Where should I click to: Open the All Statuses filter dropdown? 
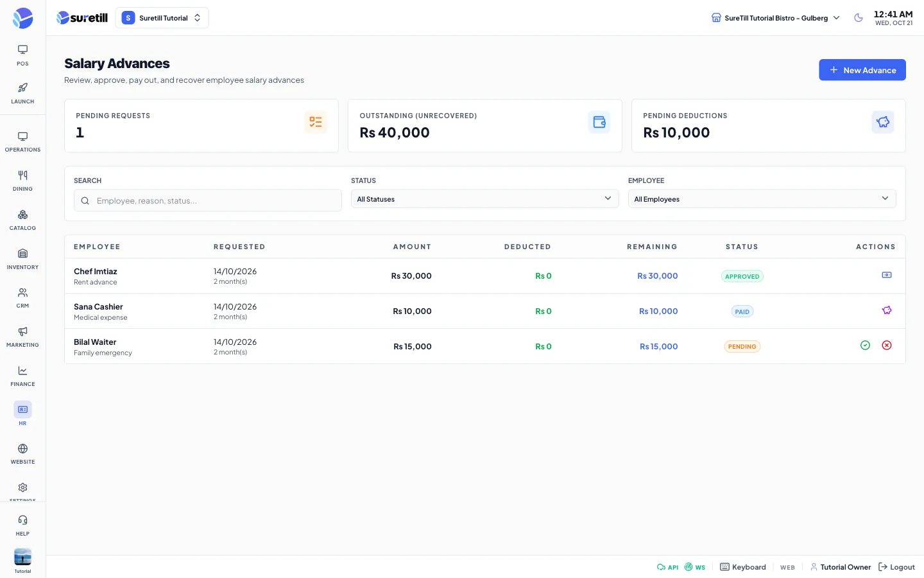485,199
